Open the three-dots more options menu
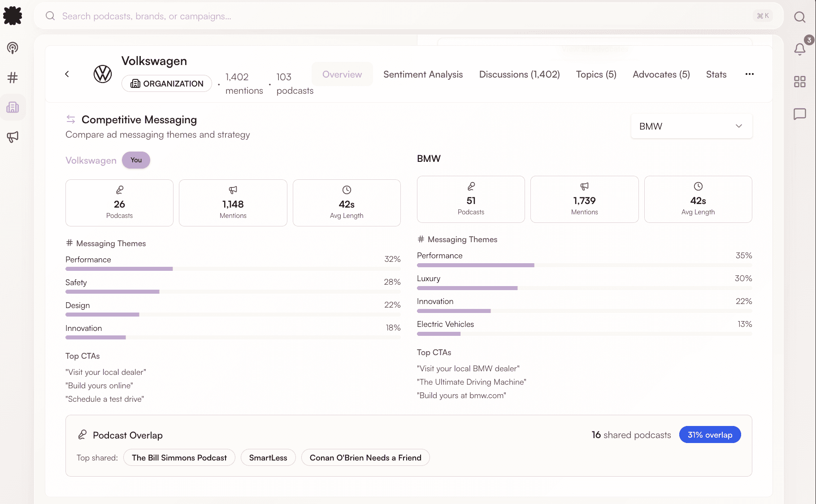Viewport: 816px width, 504px height. [750, 74]
